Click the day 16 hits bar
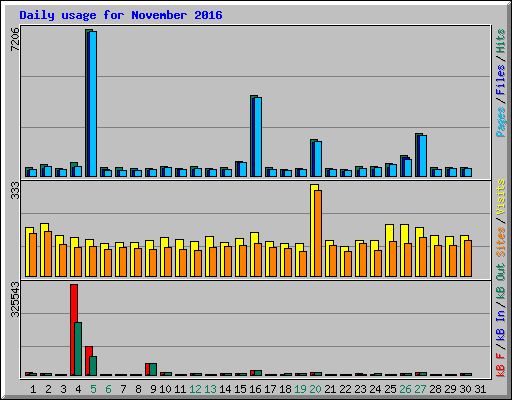The height and width of the screenshot is (400, 512). 252,136
